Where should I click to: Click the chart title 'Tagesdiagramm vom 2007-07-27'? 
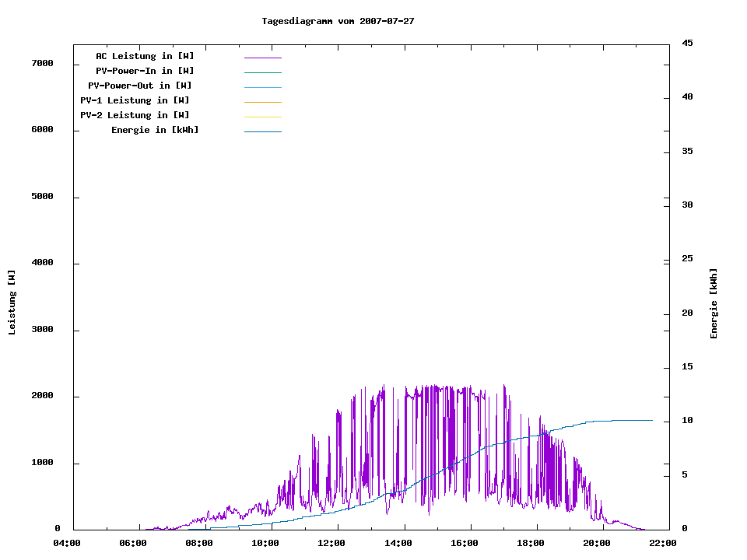click(338, 21)
